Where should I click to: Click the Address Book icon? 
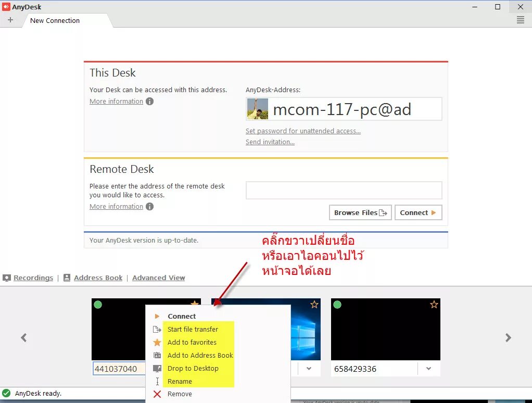click(67, 278)
